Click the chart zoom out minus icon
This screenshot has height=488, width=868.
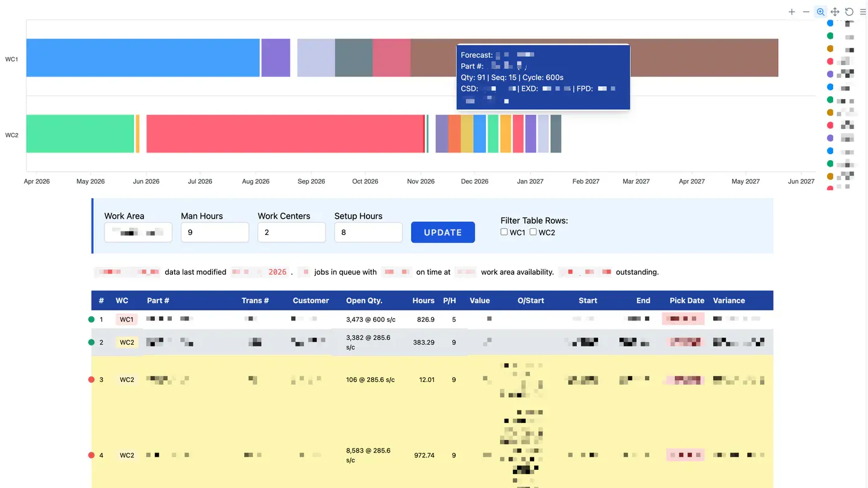(x=806, y=12)
